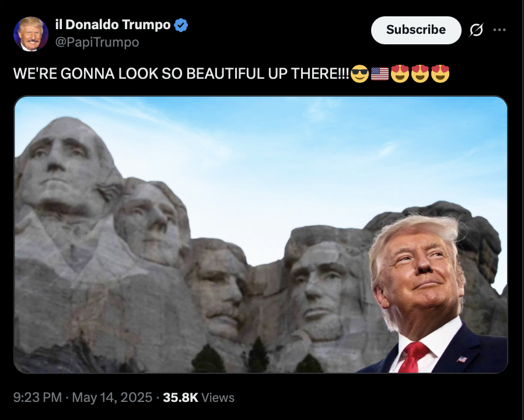Click the red tie in the photo
The width and height of the screenshot is (524, 420).
[413, 357]
